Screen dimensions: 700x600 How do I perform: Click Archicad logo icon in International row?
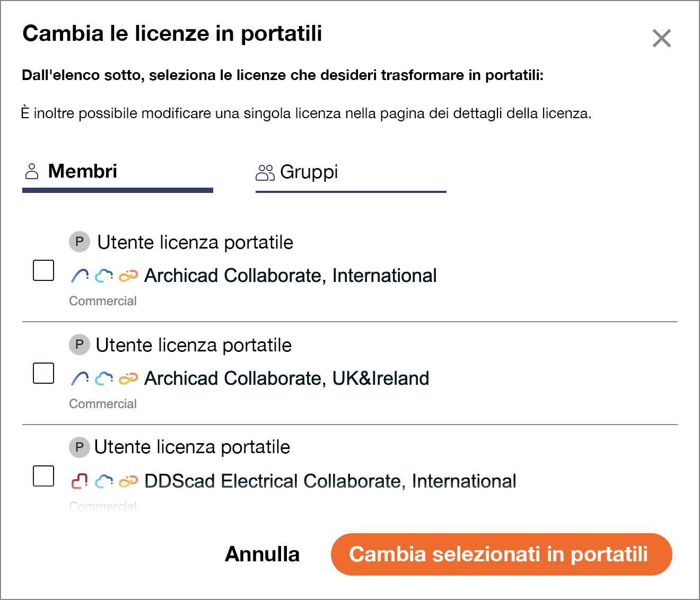(80, 276)
